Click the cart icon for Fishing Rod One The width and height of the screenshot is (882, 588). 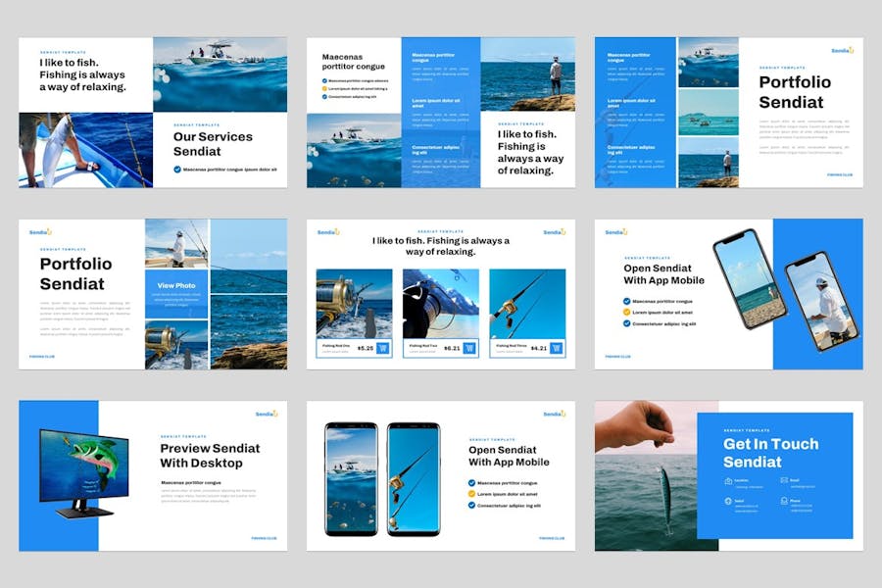tap(382, 347)
